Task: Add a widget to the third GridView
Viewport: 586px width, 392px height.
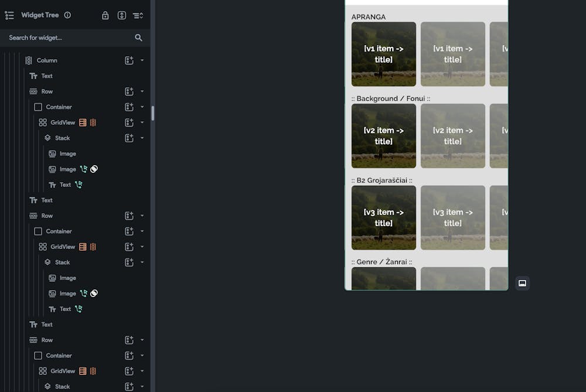Action: tap(129, 371)
